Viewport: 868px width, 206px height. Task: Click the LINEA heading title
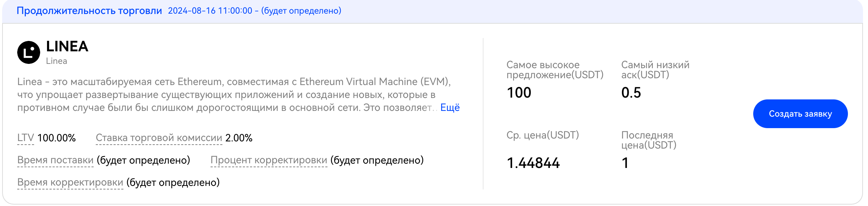click(x=67, y=46)
